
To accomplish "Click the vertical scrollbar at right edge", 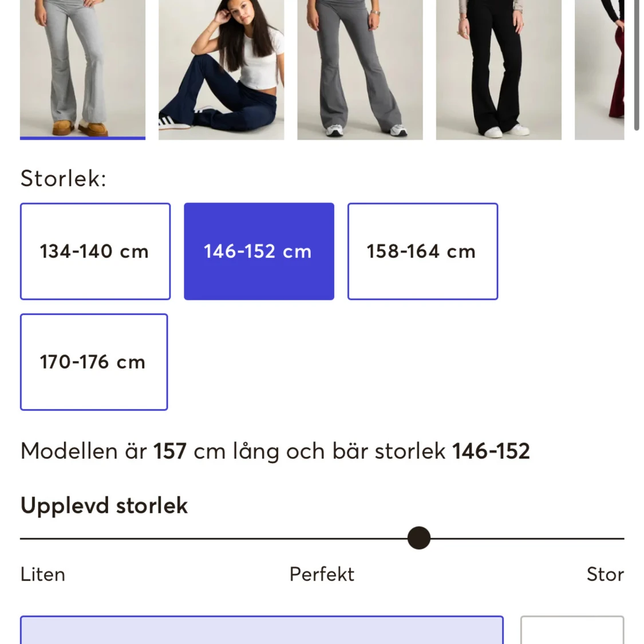I will pos(637,65).
